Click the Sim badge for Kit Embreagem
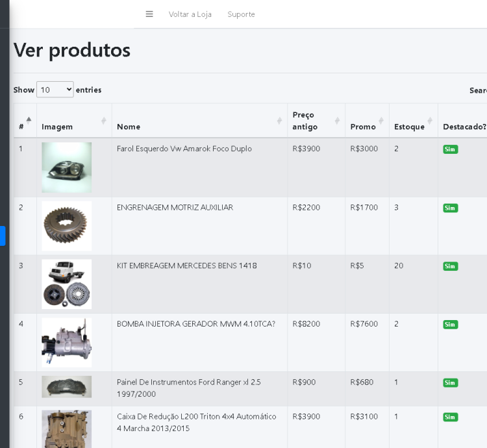Image resolution: width=487 pixels, height=448 pixels. point(451,266)
